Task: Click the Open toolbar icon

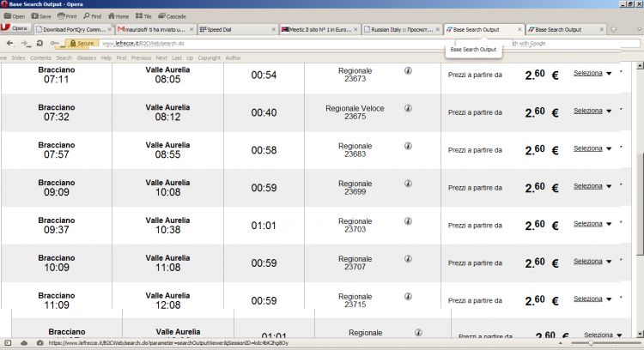Action: point(14,16)
